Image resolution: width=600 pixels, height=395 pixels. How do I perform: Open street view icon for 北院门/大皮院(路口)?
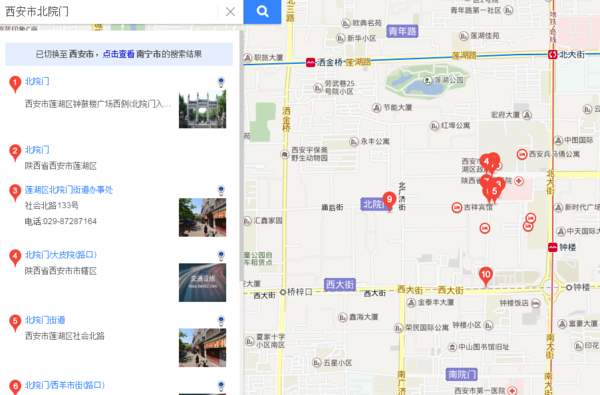click(x=221, y=255)
